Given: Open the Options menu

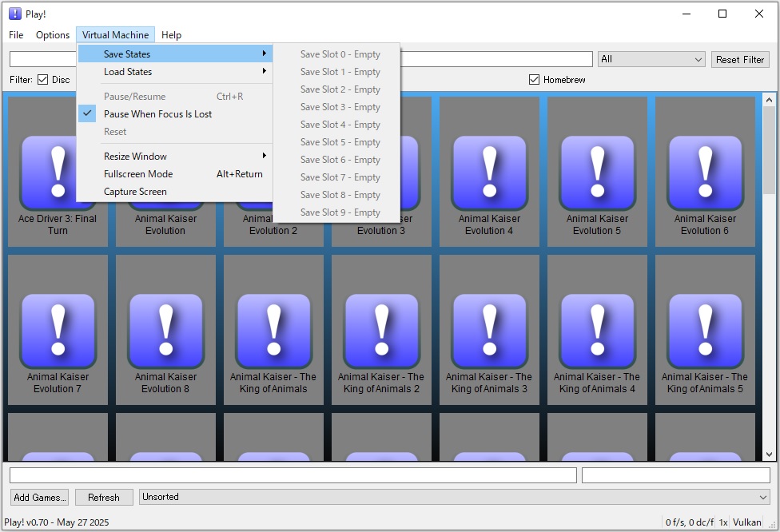Looking at the screenshot, I should click(x=53, y=35).
